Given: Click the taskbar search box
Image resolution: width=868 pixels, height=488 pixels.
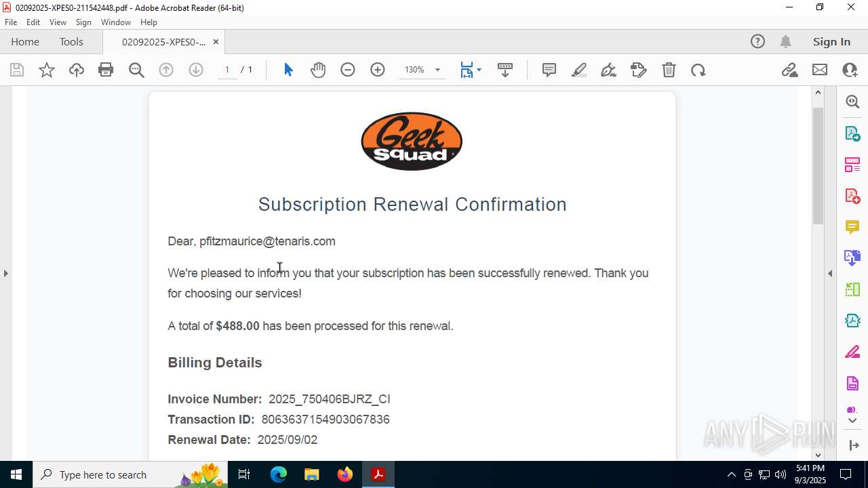Looking at the screenshot, I should click(x=130, y=474).
